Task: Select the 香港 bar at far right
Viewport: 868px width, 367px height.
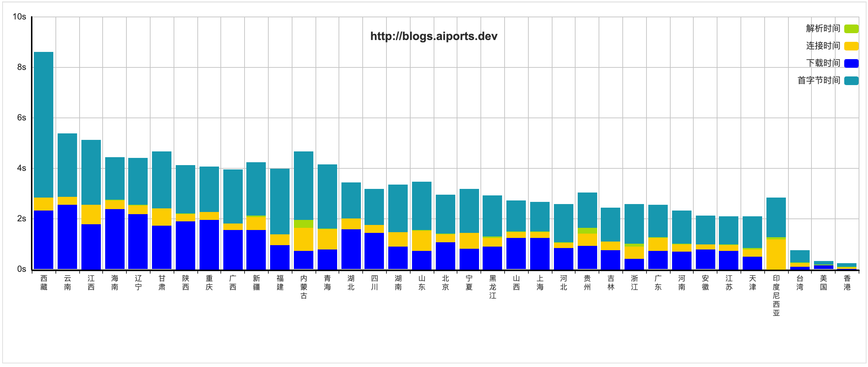Action: point(847,266)
